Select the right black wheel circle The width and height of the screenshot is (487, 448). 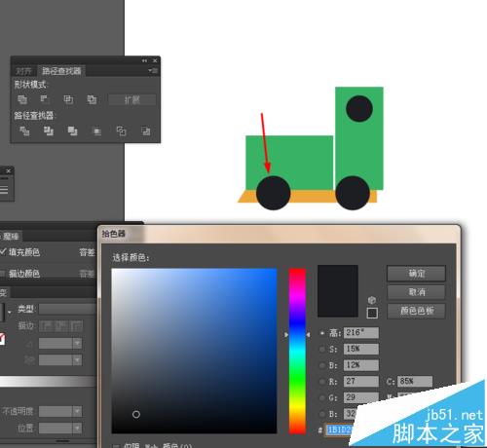[x=353, y=193]
